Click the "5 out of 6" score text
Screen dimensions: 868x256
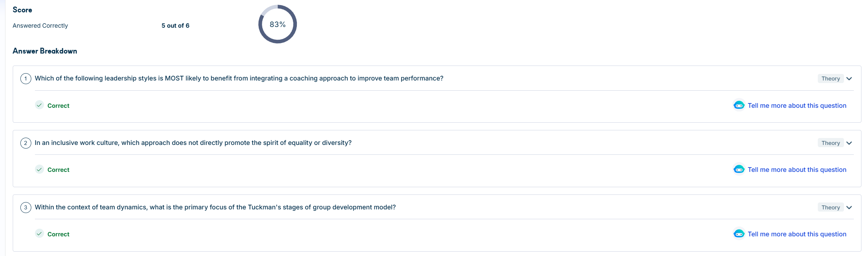pos(175,25)
